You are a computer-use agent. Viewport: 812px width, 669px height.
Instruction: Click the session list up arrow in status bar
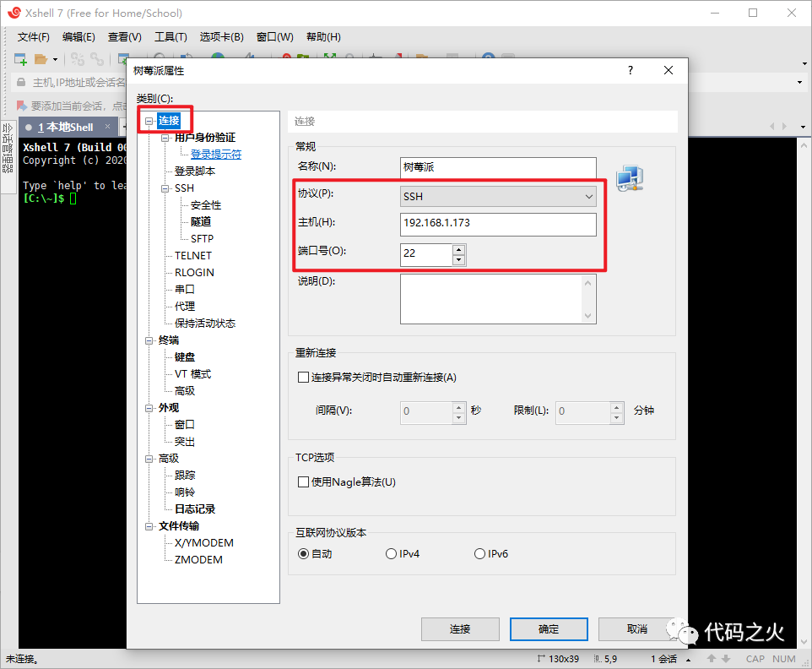688,659
